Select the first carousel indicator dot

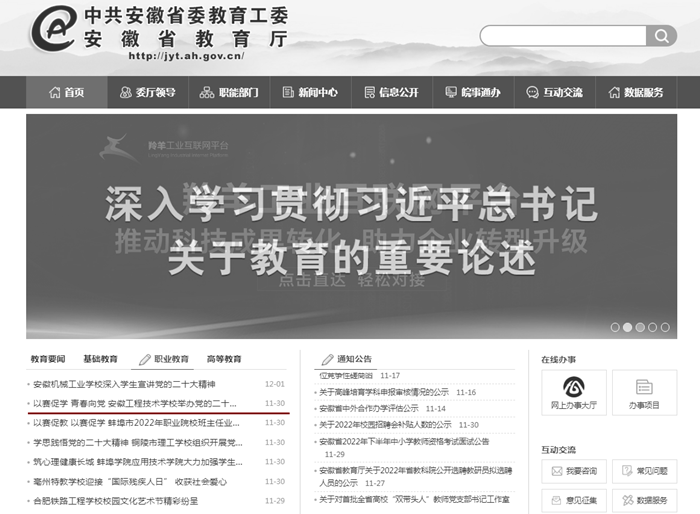[615, 327]
